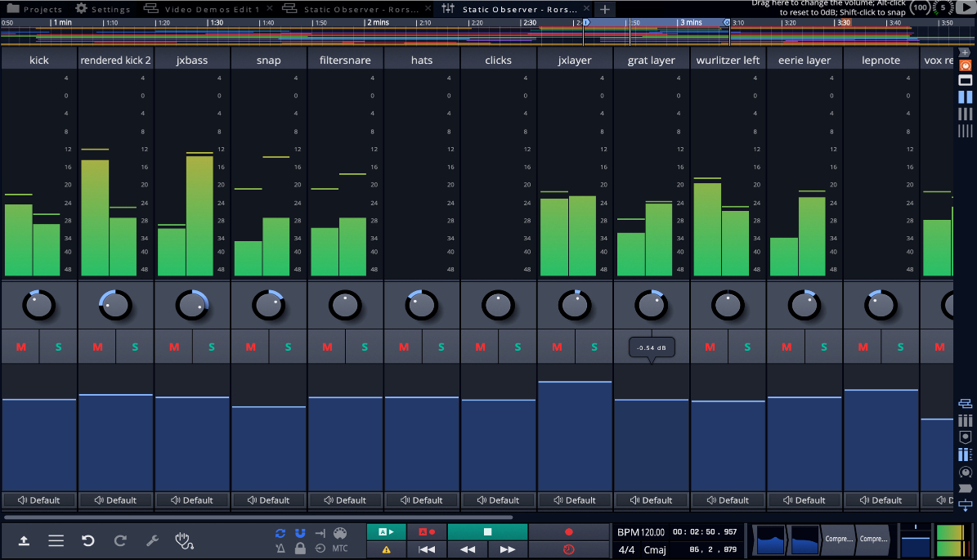The width and height of the screenshot is (977, 560).
Task: Open the eerie layer output Default dropdown
Action: coord(804,500)
